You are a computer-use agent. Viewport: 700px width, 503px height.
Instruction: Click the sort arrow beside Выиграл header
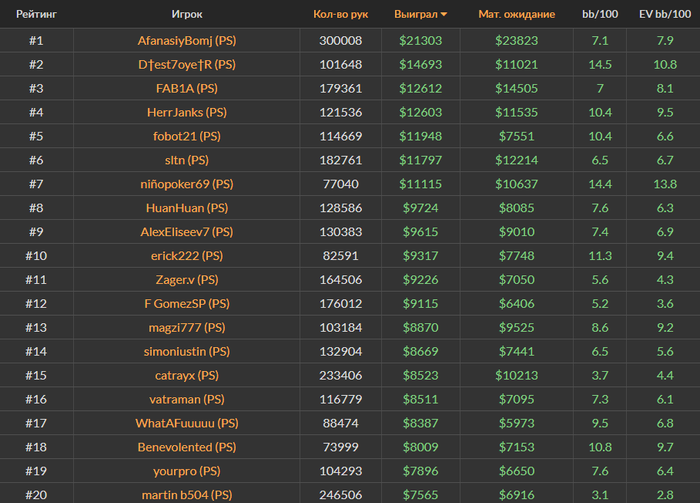444,15
